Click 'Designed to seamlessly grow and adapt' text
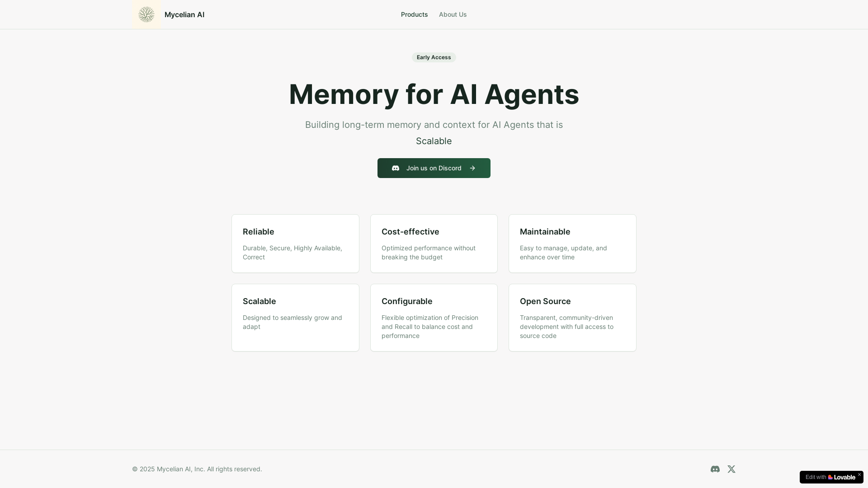Image resolution: width=868 pixels, height=488 pixels. 292,322
